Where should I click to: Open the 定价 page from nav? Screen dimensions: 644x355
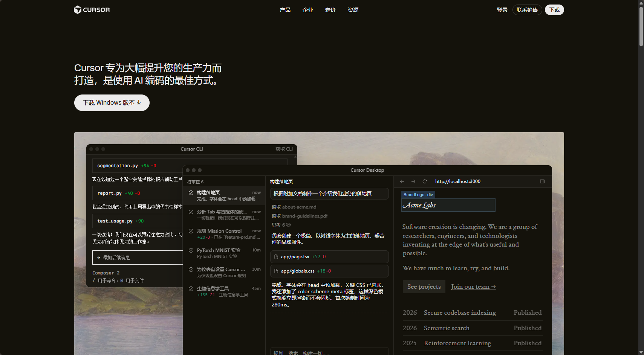pyautogui.click(x=330, y=10)
